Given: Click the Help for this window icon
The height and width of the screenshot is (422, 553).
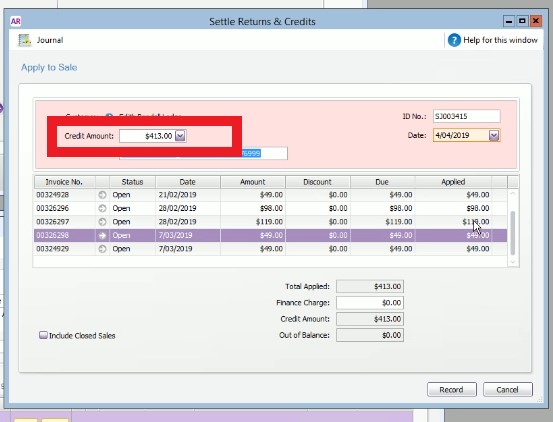Looking at the screenshot, I should 454,40.
